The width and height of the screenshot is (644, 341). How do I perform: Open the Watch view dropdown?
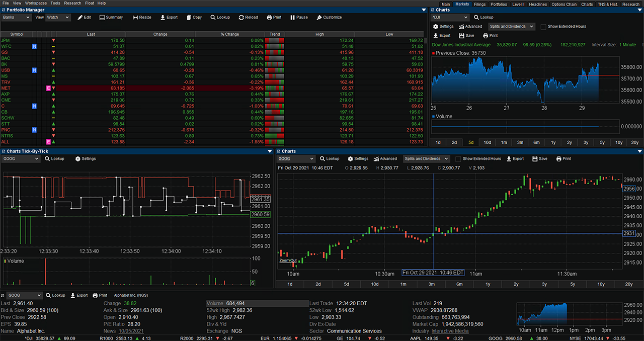[x=58, y=17]
